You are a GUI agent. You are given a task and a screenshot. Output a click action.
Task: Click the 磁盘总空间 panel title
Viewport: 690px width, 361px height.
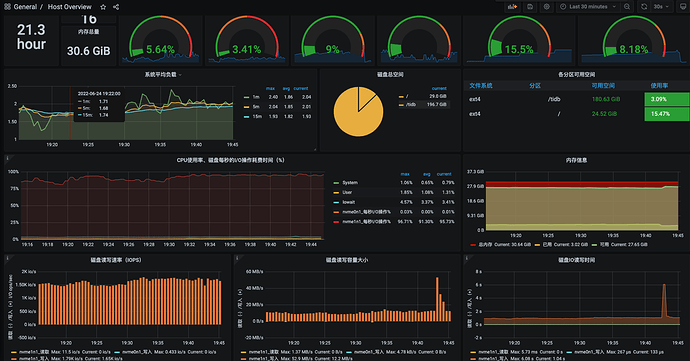click(x=390, y=74)
